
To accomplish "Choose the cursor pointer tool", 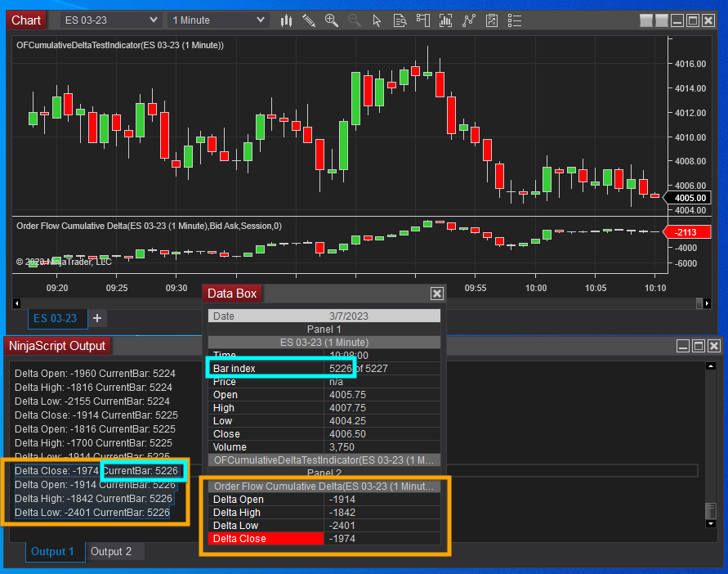I will point(377,20).
